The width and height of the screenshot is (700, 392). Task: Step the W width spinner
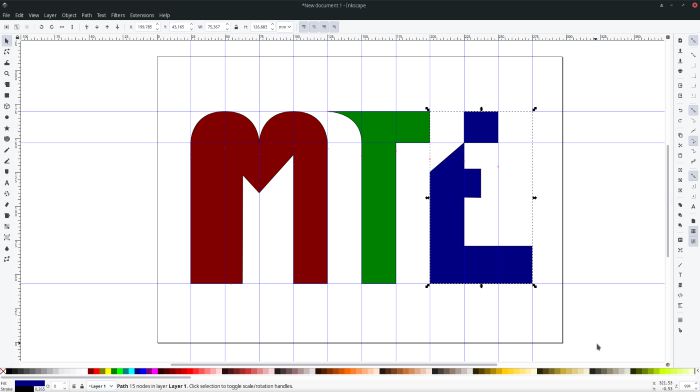point(227,27)
